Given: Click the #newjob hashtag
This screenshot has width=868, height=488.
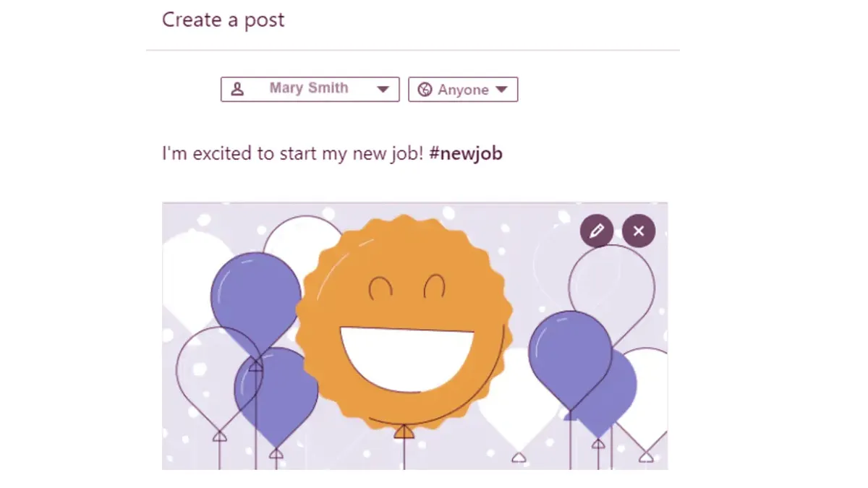Looking at the screenshot, I should point(466,153).
